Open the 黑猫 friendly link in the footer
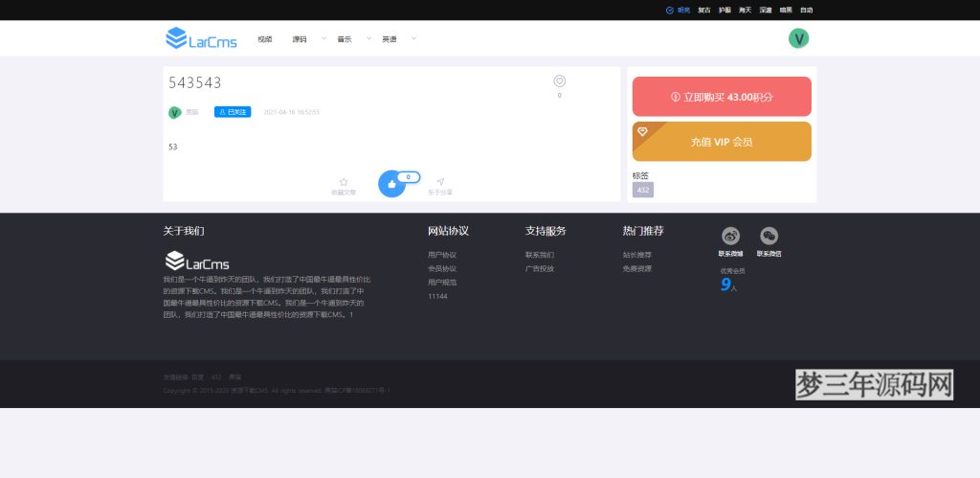Screen dimensions: 980x478 pos(235,377)
